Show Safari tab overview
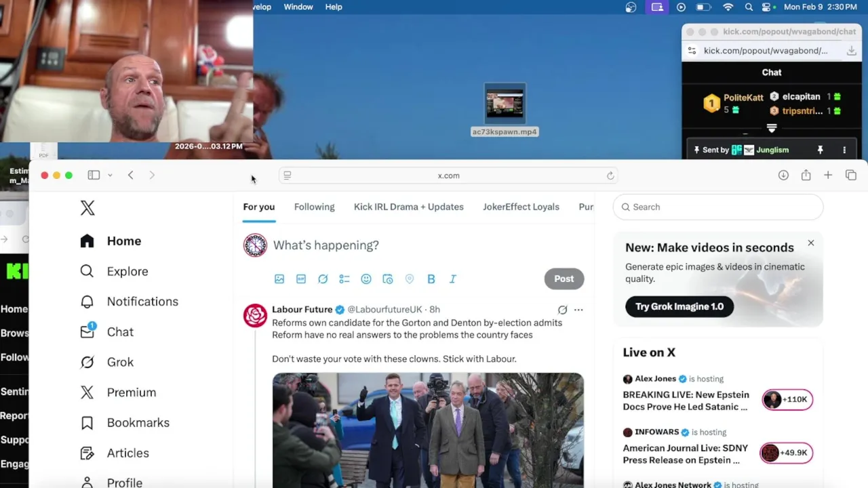The width and height of the screenshot is (868, 488). point(851,176)
